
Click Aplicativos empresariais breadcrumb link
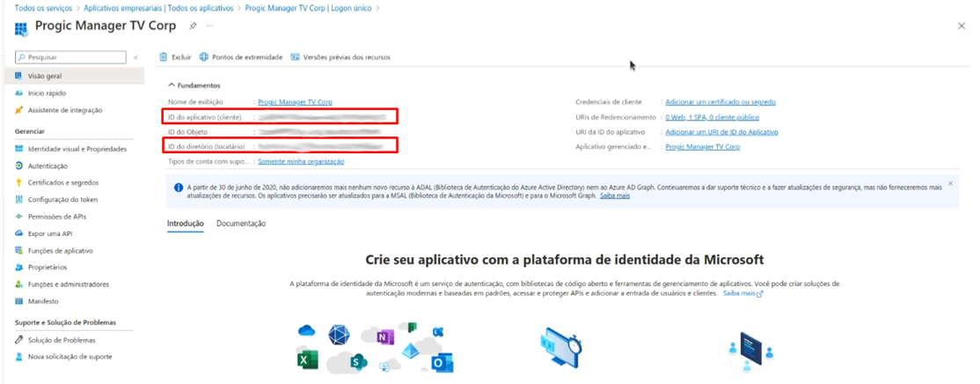point(158,8)
